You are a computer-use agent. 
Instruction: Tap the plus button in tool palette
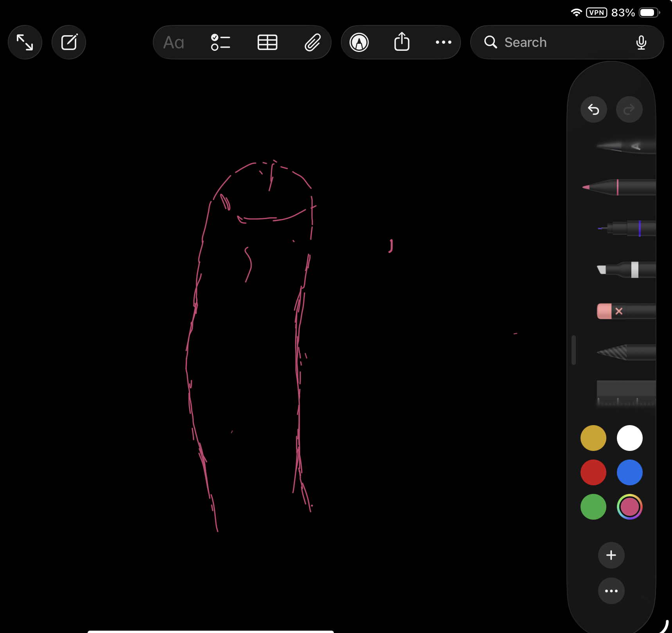(x=611, y=555)
